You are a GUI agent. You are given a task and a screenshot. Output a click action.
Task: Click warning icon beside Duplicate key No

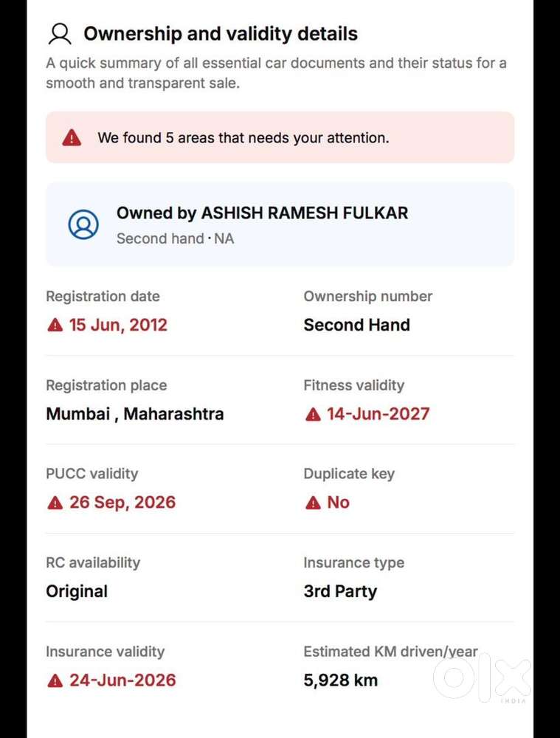coord(313,503)
